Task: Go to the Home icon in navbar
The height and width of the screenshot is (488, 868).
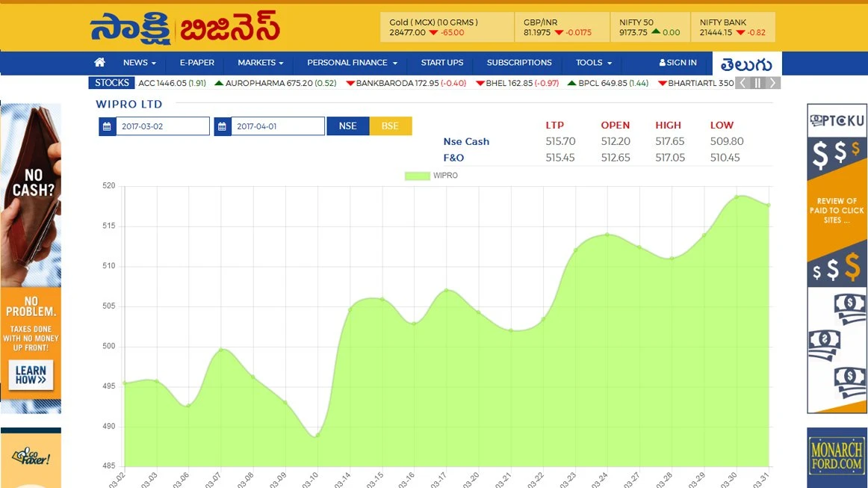Action: (x=99, y=63)
